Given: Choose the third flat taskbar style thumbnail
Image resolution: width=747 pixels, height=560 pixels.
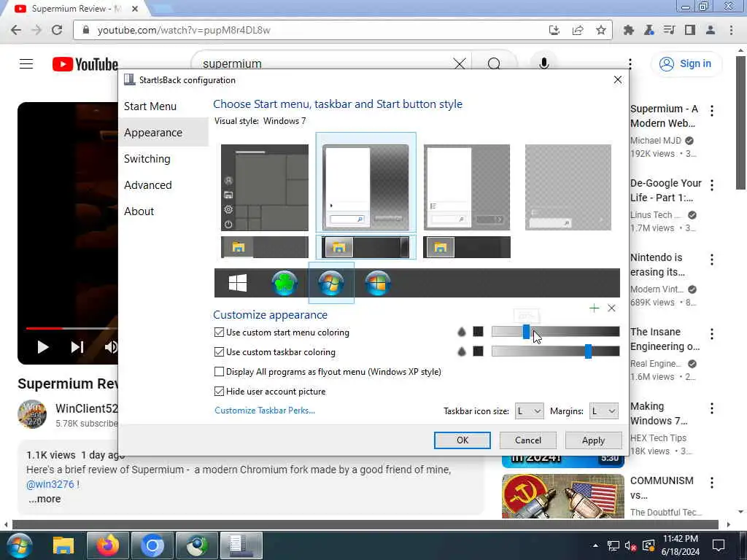Looking at the screenshot, I should point(466,247).
